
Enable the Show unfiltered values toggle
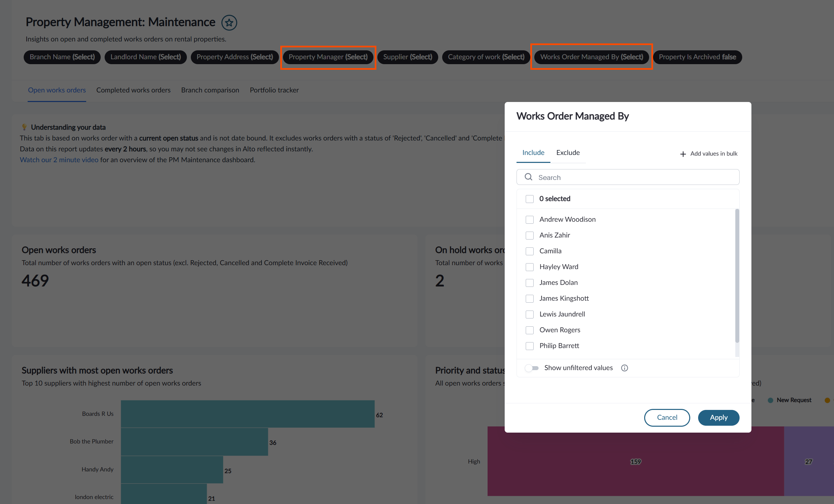pyautogui.click(x=532, y=368)
